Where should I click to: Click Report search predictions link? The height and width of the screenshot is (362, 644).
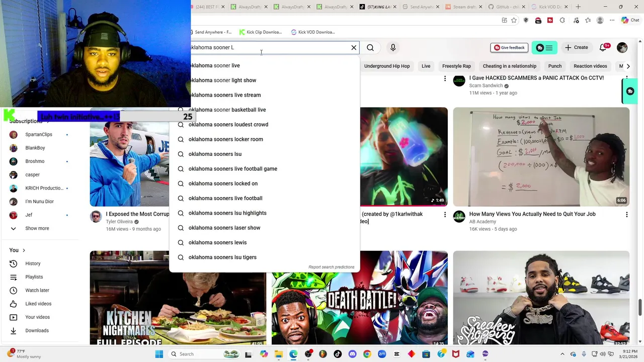(331, 267)
